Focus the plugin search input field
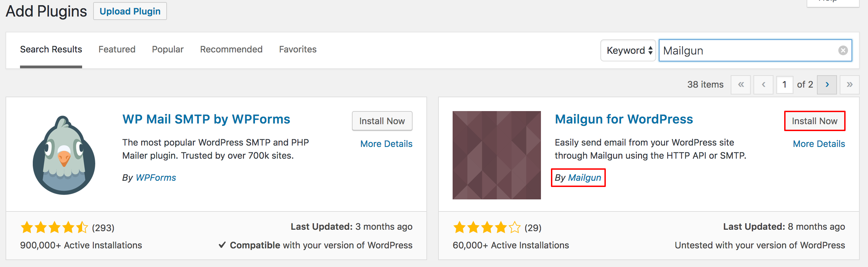The image size is (868, 267). click(749, 50)
